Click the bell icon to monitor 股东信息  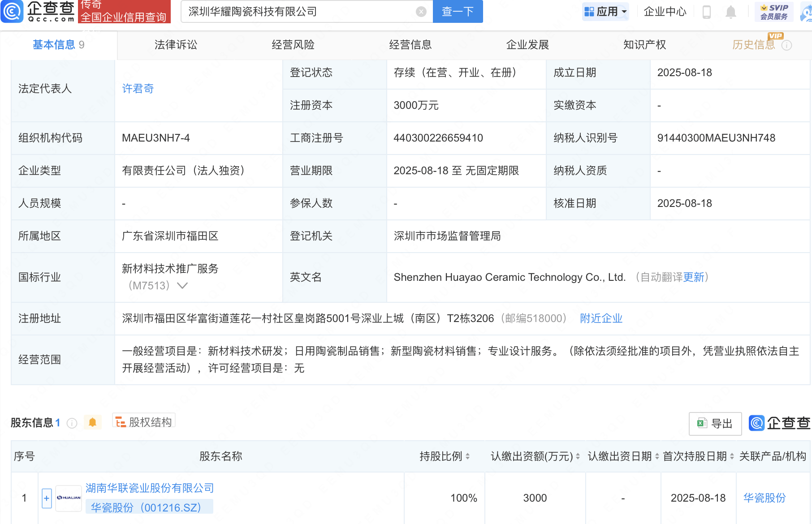tap(93, 422)
